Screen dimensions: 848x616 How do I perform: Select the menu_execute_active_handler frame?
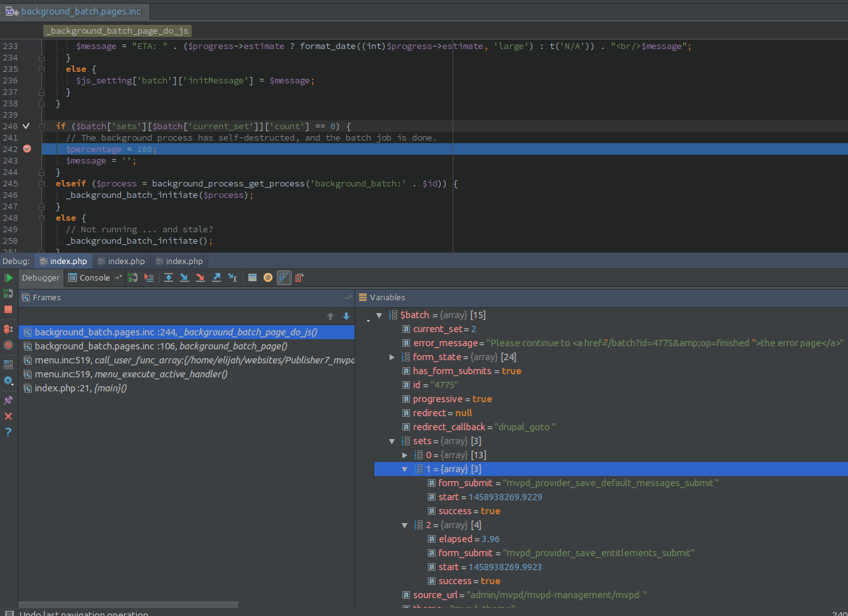click(x=187, y=374)
